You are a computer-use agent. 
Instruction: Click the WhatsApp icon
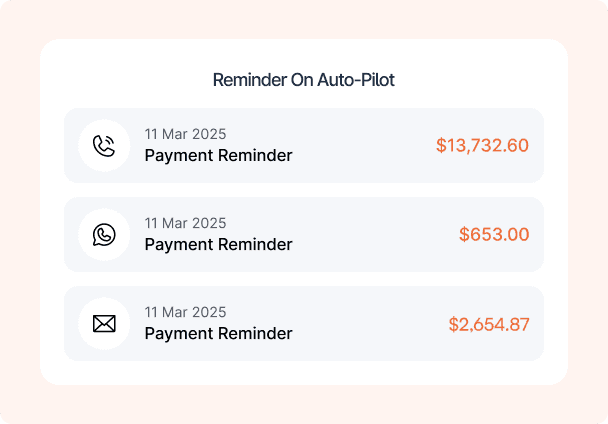(104, 235)
